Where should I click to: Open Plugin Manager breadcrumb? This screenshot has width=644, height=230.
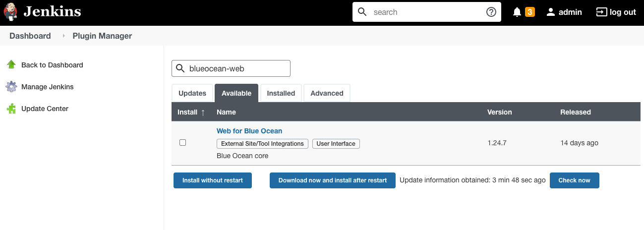102,36
